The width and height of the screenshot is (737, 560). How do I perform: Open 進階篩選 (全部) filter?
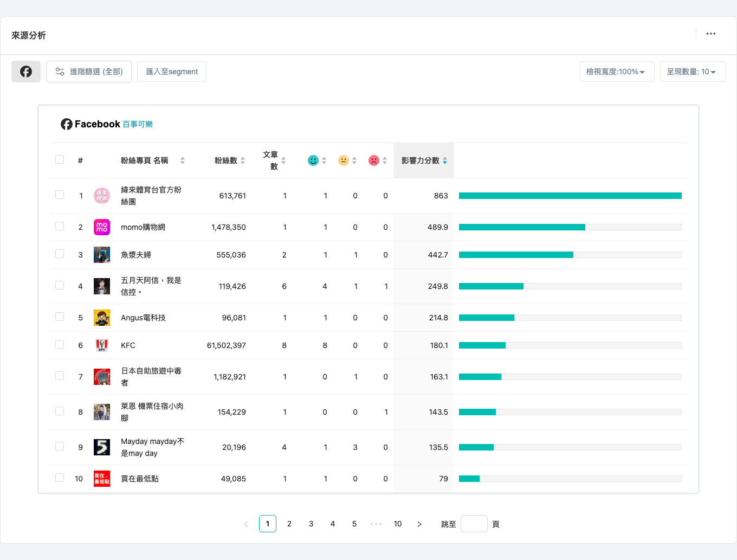point(89,72)
